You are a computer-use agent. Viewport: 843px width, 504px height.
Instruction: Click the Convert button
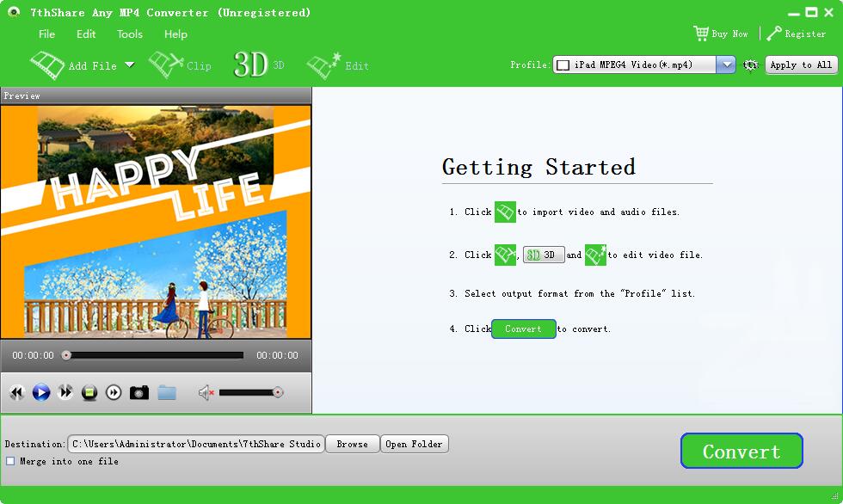click(741, 451)
